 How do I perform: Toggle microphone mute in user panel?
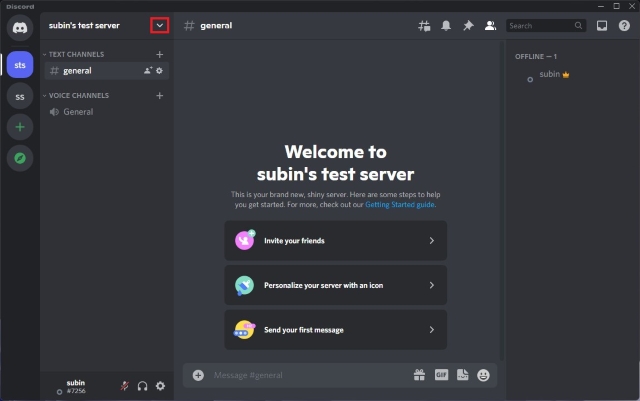pos(125,386)
